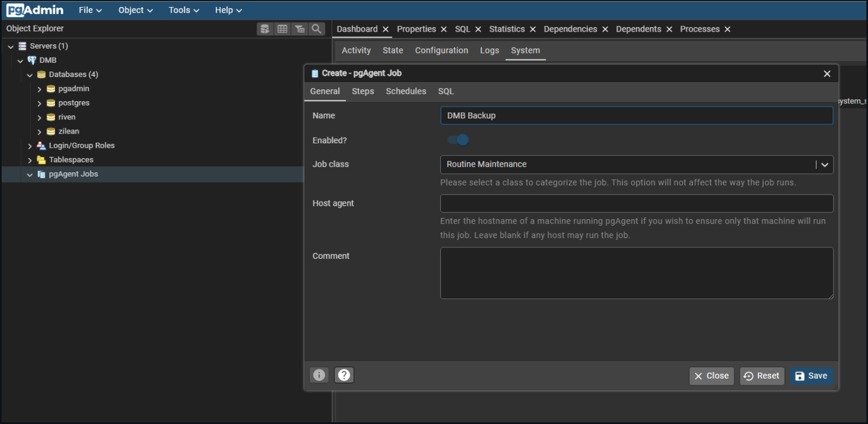
Task: Open the Help menu
Action: [228, 10]
